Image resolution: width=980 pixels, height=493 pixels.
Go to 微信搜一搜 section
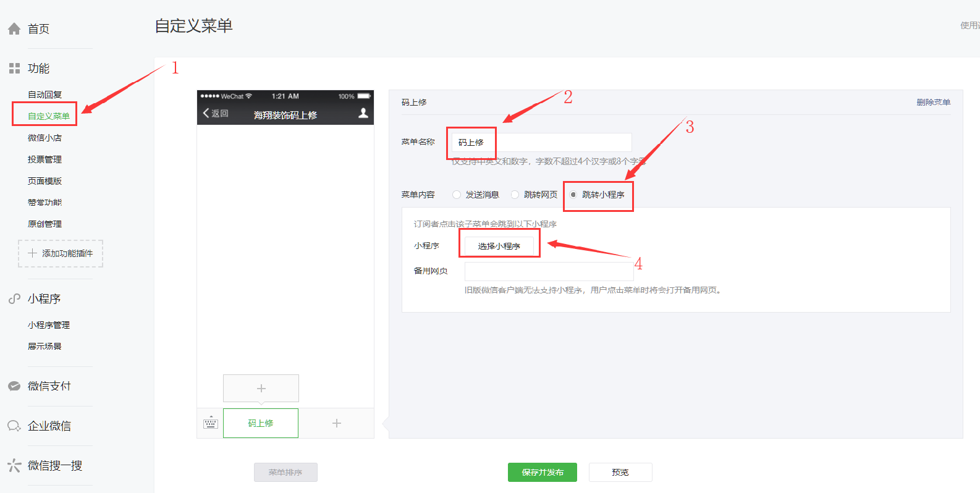click(x=55, y=465)
